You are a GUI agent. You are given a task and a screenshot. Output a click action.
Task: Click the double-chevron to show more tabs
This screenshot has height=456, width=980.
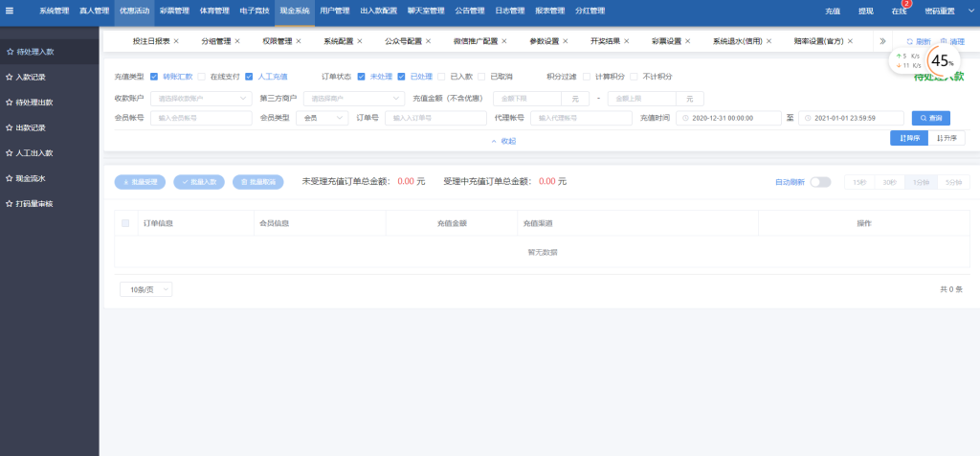point(881,41)
